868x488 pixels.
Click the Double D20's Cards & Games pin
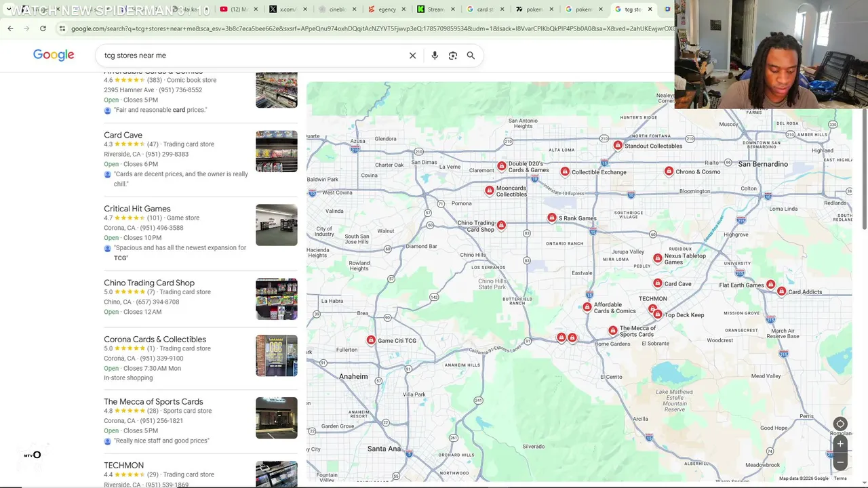(x=502, y=166)
